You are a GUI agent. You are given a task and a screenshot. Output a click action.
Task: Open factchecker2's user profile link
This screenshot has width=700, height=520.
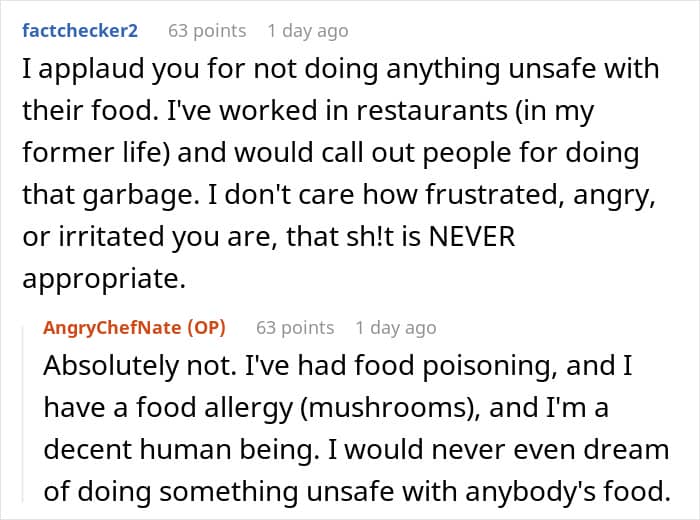coord(80,31)
